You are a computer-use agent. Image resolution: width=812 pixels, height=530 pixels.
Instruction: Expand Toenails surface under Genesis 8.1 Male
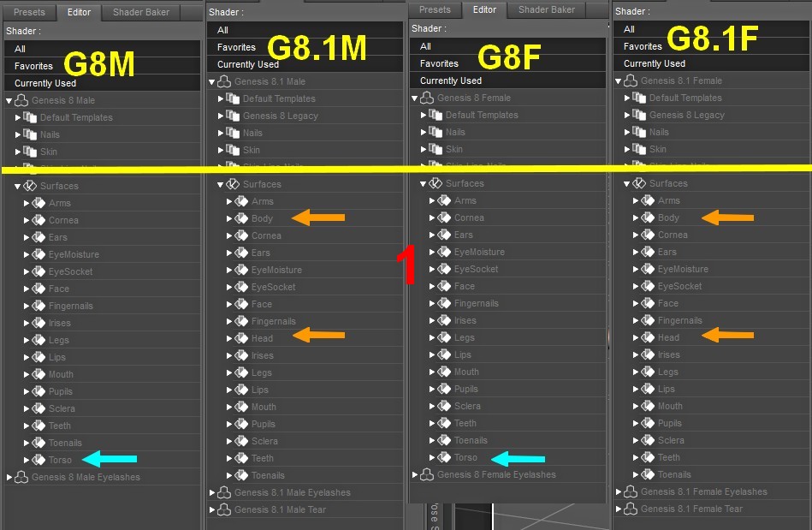(x=229, y=475)
